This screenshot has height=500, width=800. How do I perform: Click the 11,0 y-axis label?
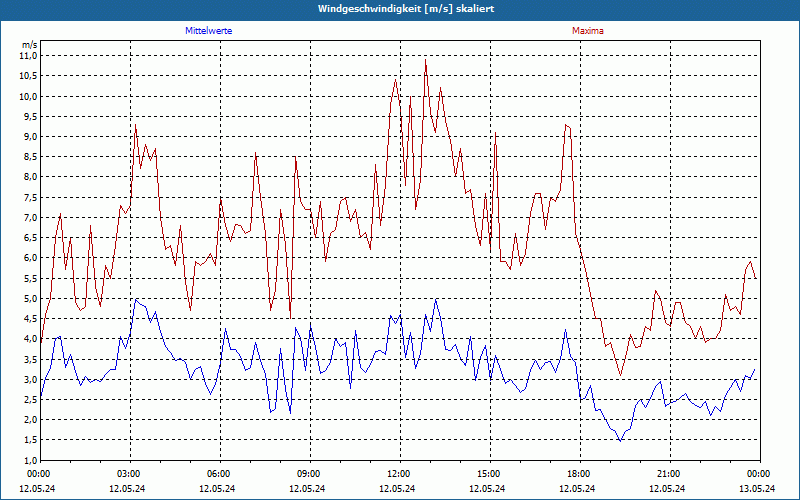(29, 56)
